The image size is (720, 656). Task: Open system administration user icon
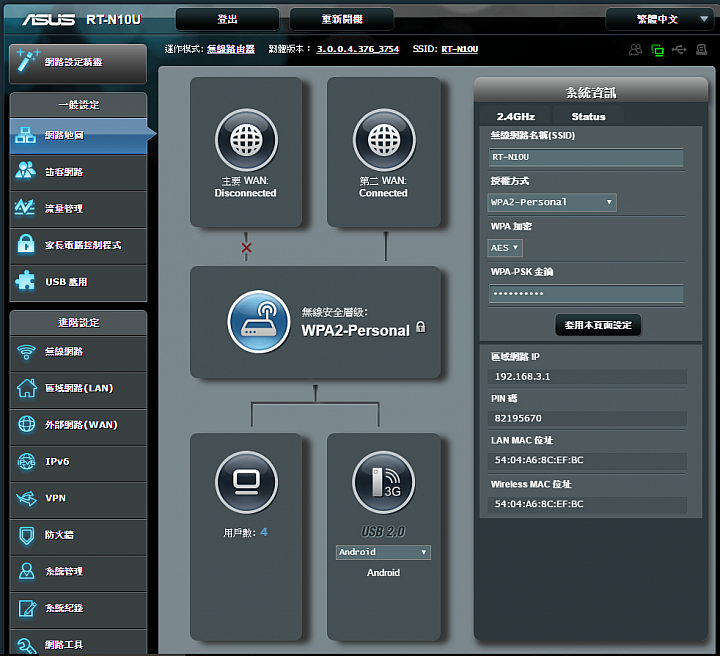click(27, 571)
